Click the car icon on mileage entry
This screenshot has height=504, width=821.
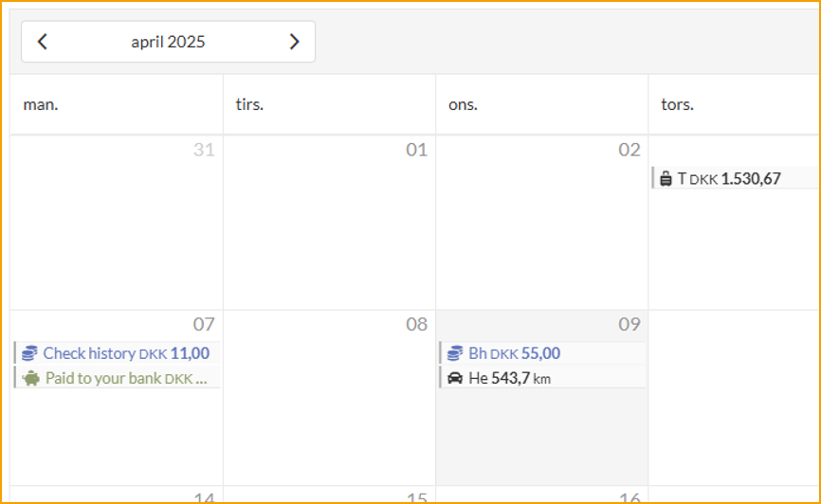[455, 378]
